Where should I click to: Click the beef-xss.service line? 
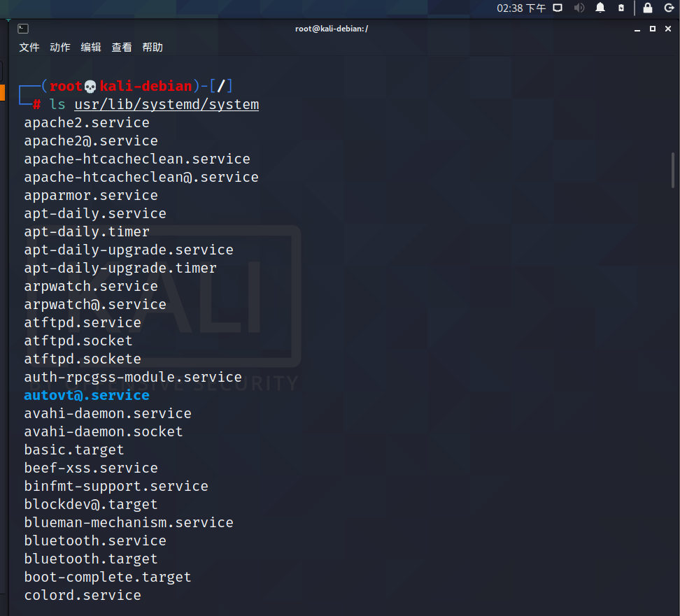pos(91,468)
